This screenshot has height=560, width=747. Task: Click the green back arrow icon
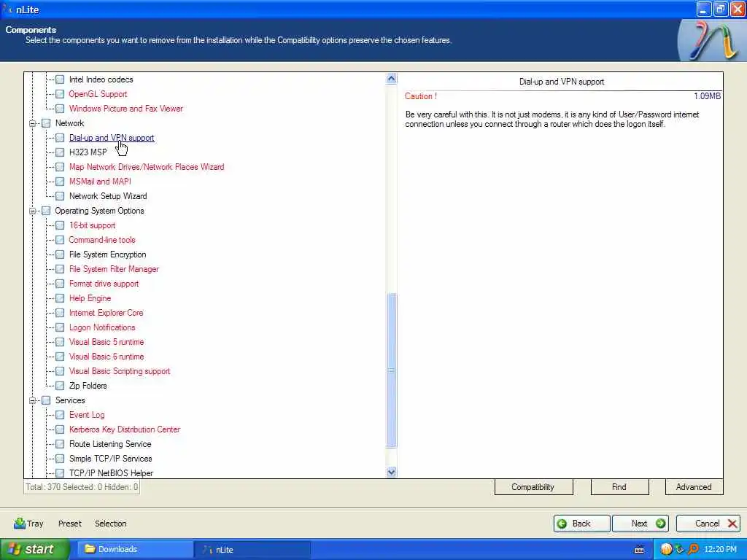pos(562,524)
